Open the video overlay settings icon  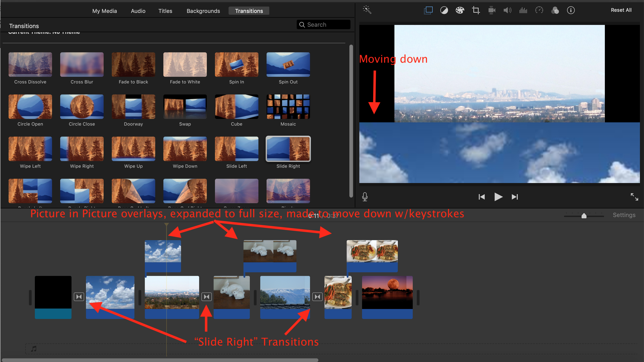click(428, 10)
